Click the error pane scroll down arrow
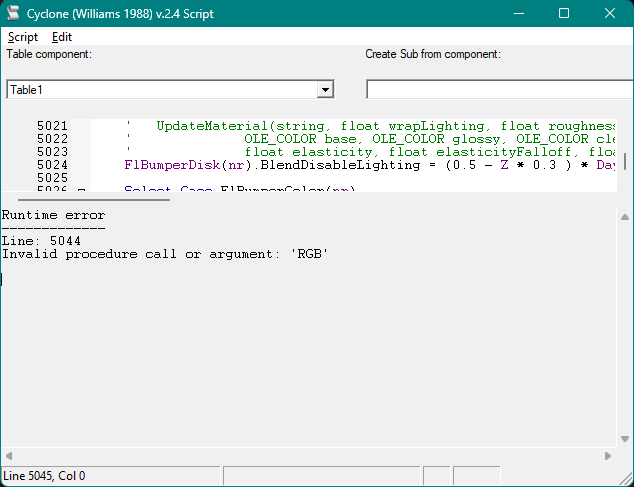This screenshot has height=487, width=634. coord(625,439)
